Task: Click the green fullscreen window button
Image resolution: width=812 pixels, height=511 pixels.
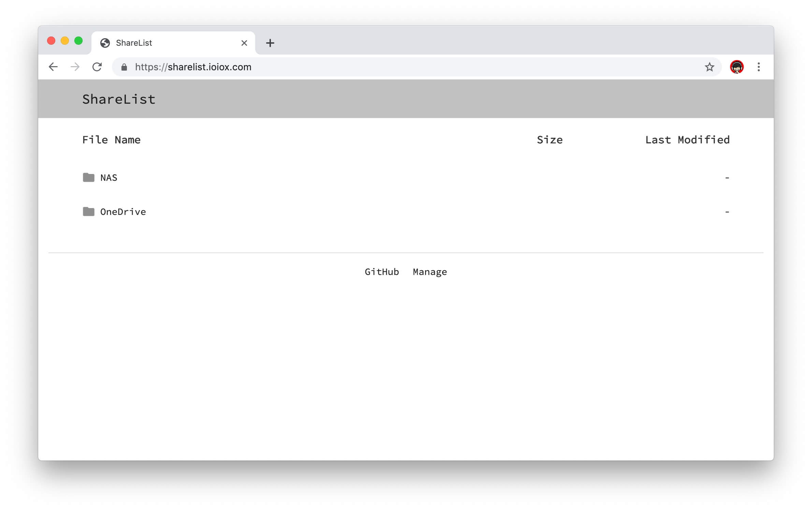Action: 78,41
